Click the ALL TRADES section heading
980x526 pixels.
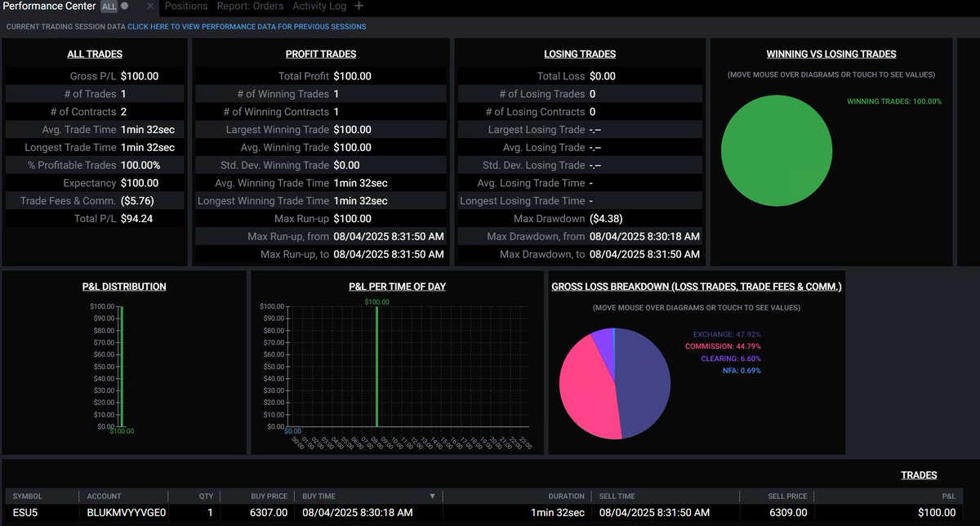[95, 54]
